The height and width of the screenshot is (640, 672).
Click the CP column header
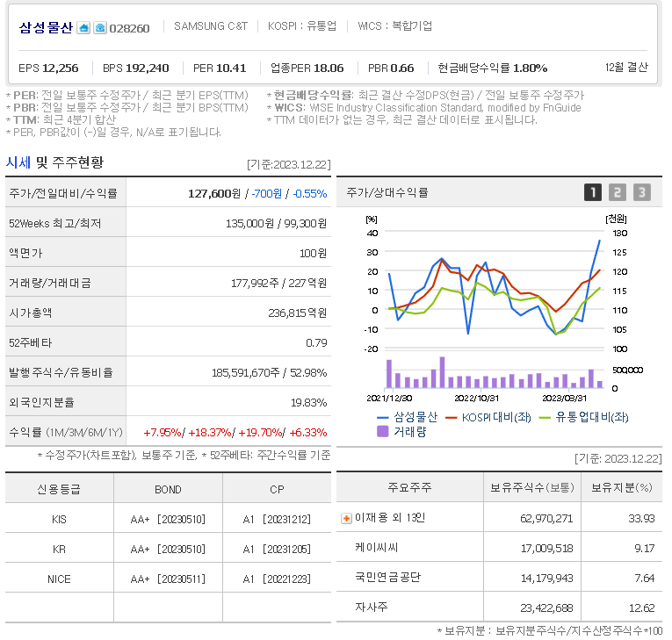277,489
